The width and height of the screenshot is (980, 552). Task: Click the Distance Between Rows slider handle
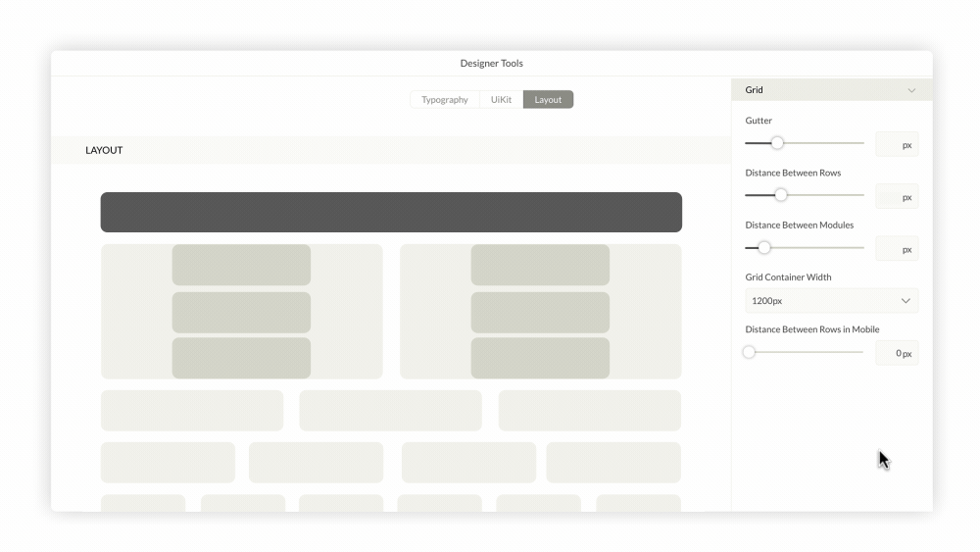pos(781,195)
